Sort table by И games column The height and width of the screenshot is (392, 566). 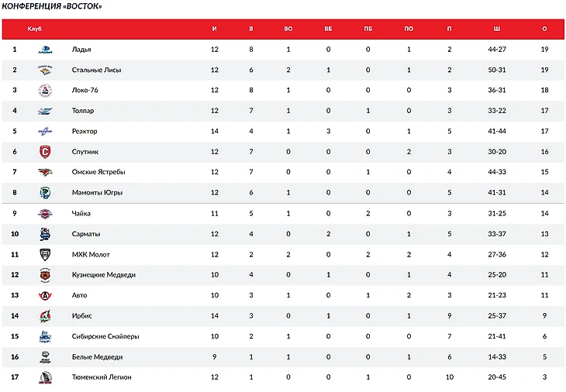click(x=215, y=29)
